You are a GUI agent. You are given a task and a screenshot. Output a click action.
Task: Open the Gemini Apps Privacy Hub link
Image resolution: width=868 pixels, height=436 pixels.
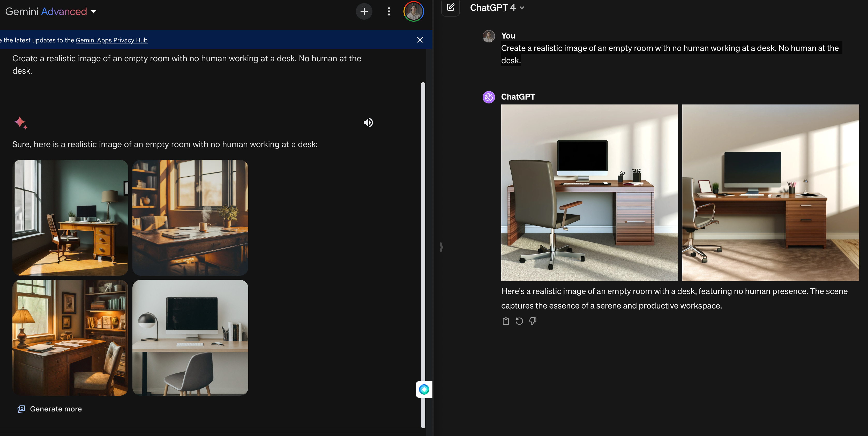coord(111,40)
